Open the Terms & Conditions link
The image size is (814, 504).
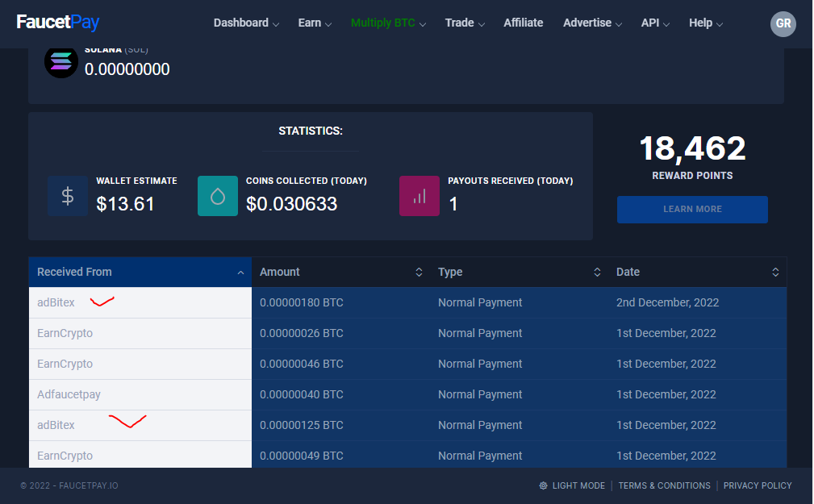pyautogui.click(x=665, y=485)
